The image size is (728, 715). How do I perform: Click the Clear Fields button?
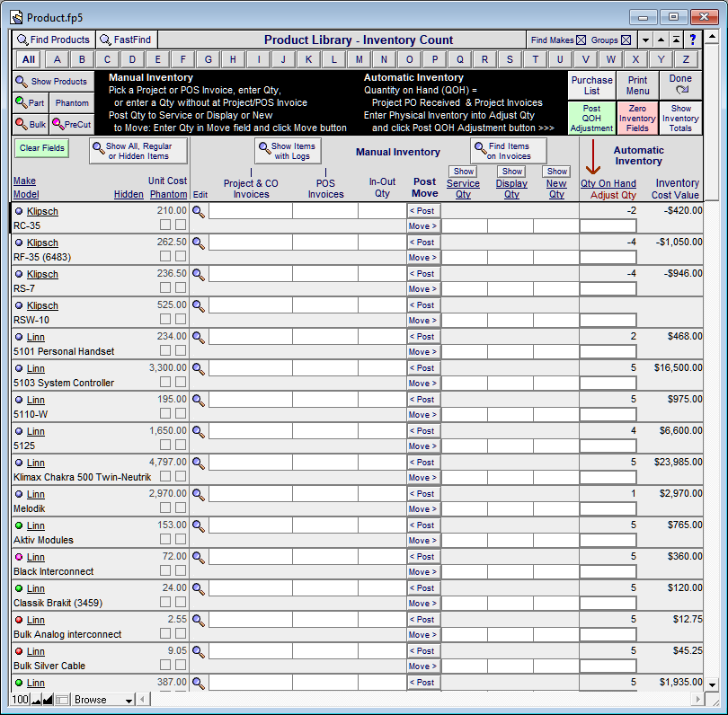41,148
